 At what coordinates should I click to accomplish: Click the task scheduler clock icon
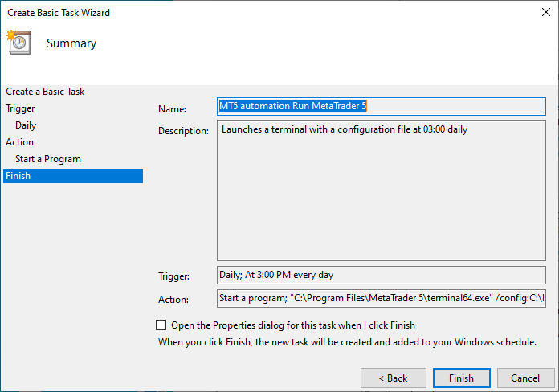(x=18, y=43)
